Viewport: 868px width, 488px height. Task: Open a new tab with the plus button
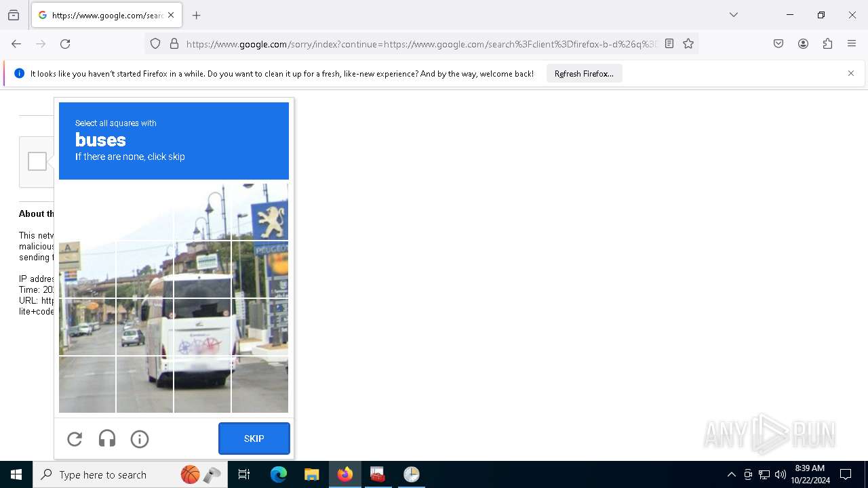click(197, 15)
